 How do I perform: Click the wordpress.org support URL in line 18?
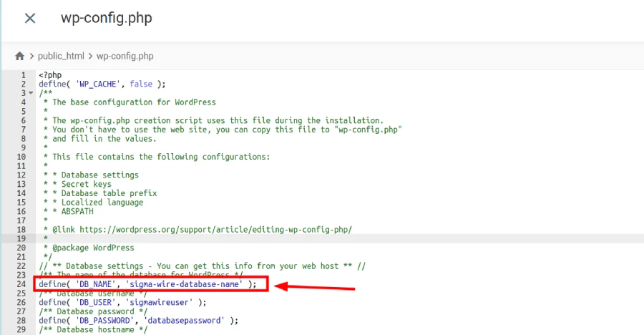coord(215,229)
